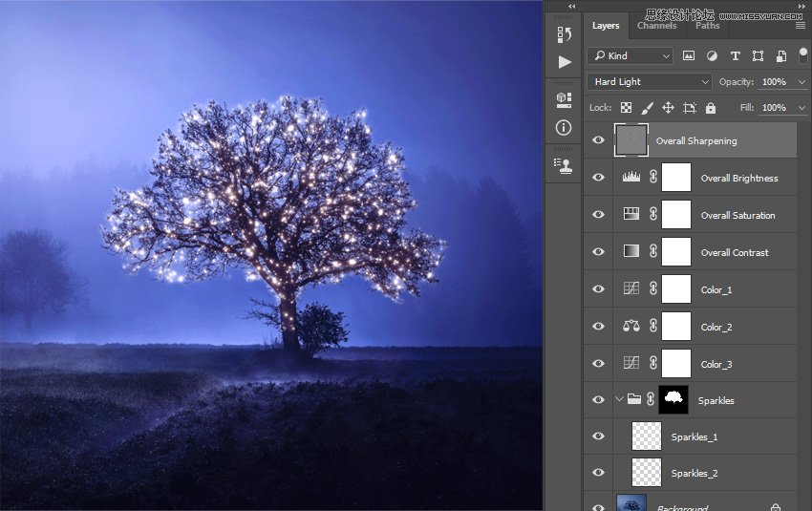Select the Layers tab
This screenshot has height=511, width=812.
[606, 26]
